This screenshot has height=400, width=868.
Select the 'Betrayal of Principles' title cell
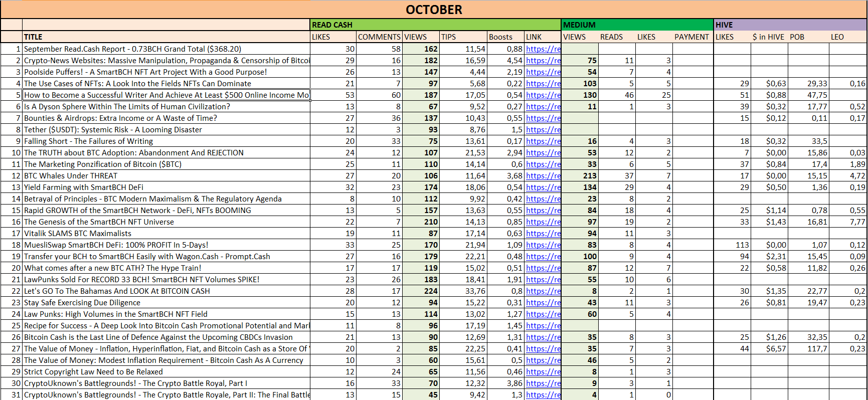coord(166,199)
